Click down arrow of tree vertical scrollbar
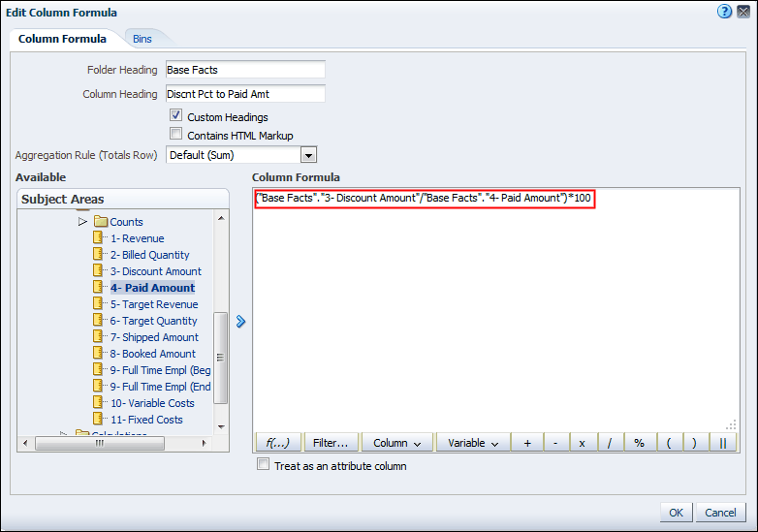758x532 pixels. 221,426
